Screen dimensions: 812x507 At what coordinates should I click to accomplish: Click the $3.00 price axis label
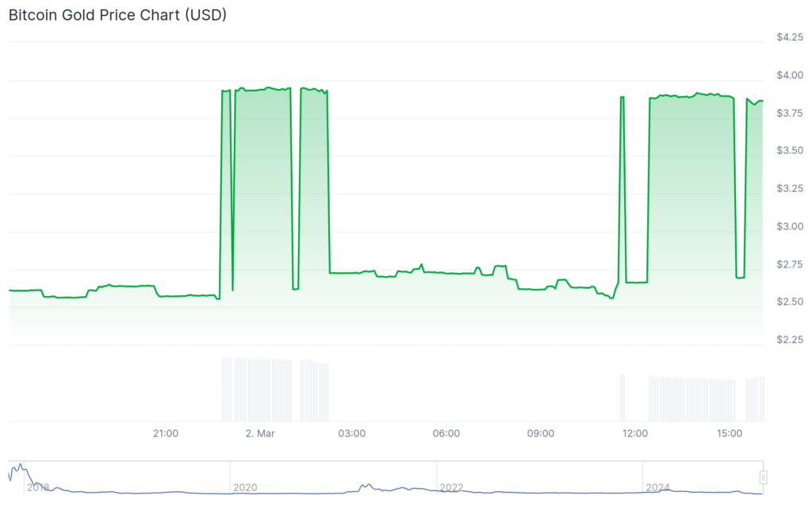tap(790, 226)
